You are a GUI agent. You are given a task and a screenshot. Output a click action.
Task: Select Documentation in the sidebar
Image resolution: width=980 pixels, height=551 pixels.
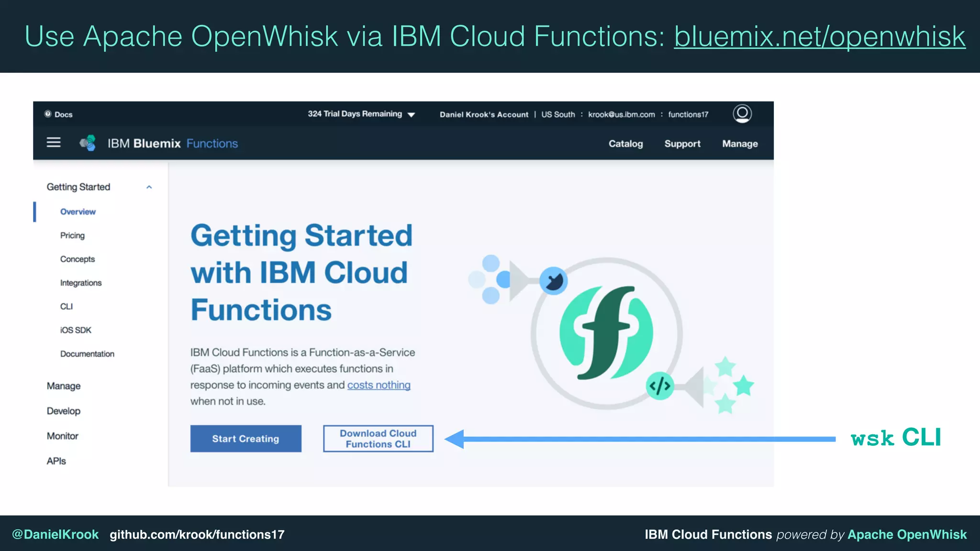(87, 354)
